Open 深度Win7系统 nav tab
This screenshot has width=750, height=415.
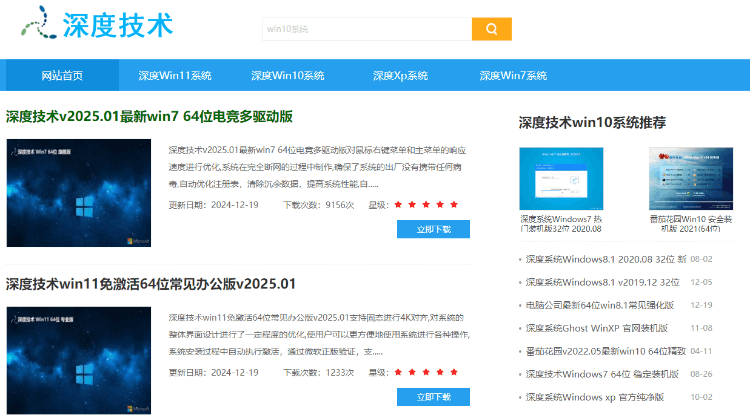click(513, 76)
